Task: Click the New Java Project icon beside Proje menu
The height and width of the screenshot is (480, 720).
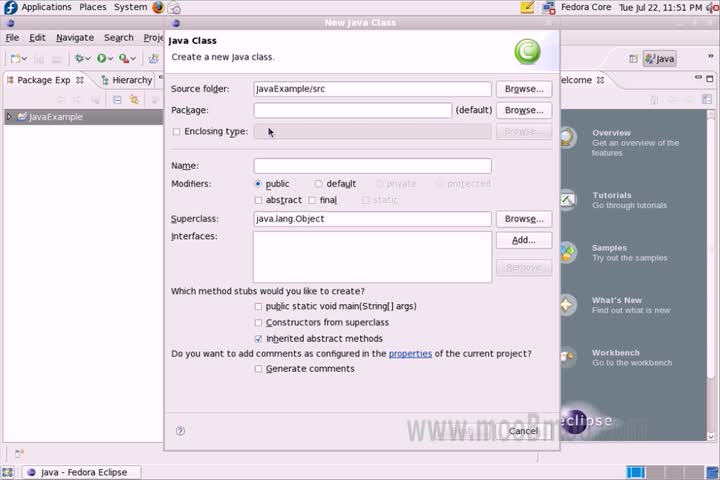Action: click(x=153, y=58)
